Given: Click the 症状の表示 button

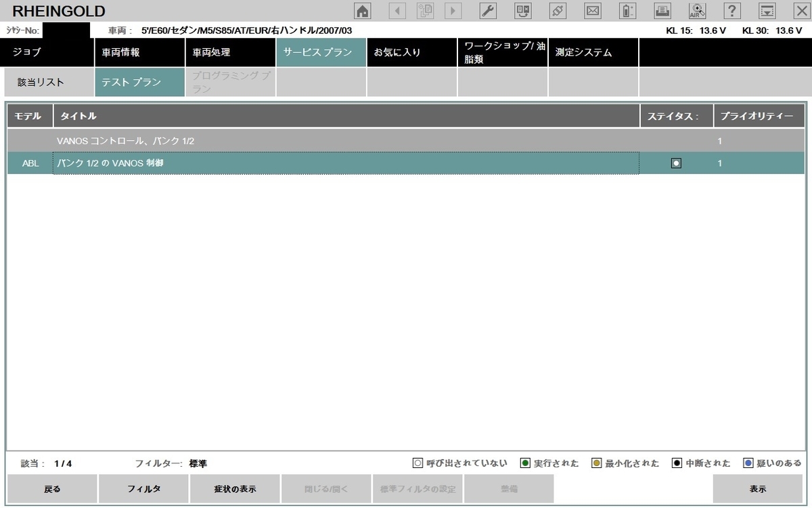Looking at the screenshot, I should (x=235, y=488).
